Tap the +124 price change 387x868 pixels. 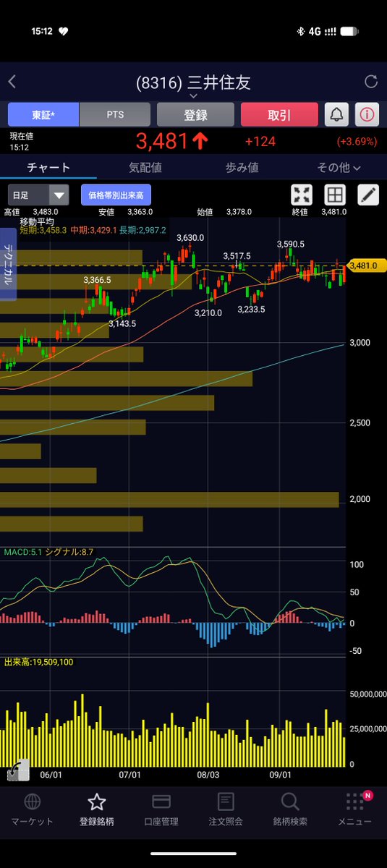(260, 142)
